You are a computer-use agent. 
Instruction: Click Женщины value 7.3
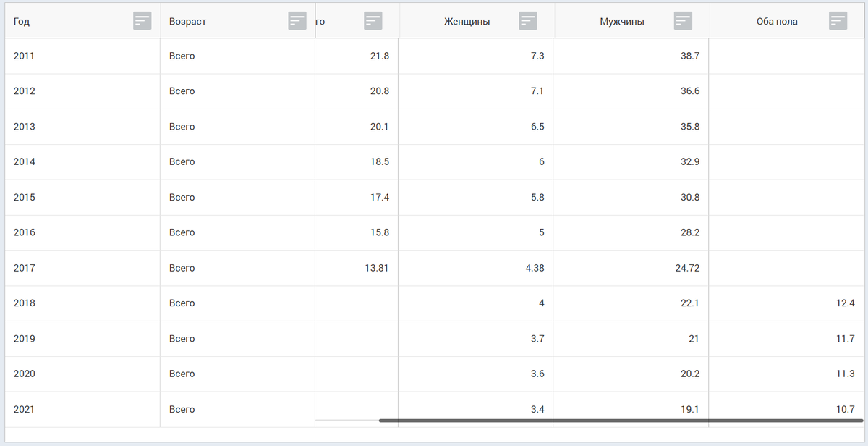click(537, 56)
